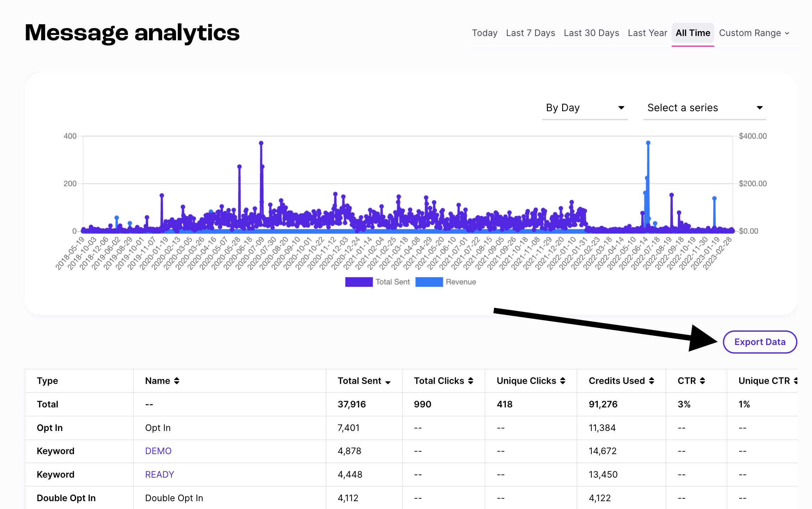The width and height of the screenshot is (812, 509).
Task: Select the Last Year tab
Action: click(647, 33)
